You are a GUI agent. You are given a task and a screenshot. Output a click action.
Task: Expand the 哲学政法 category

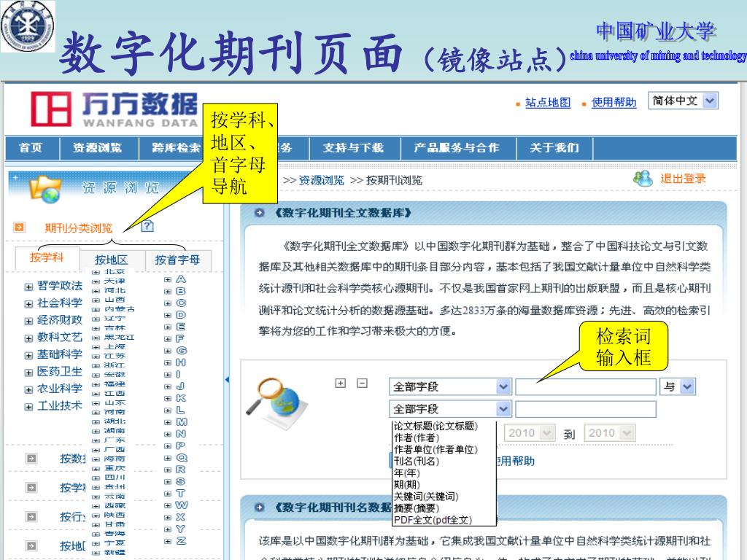(x=28, y=287)
